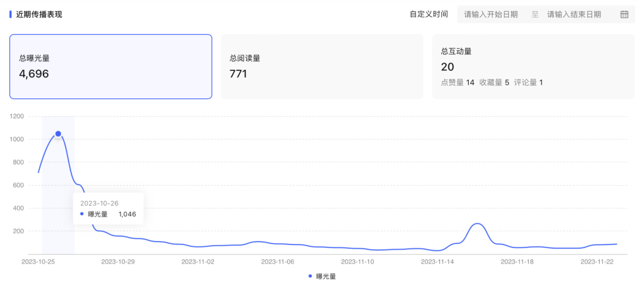Screen dimensions: 644x291
Task: Click the highlighted 2023-10-26 data point
Action: point(58,134)
